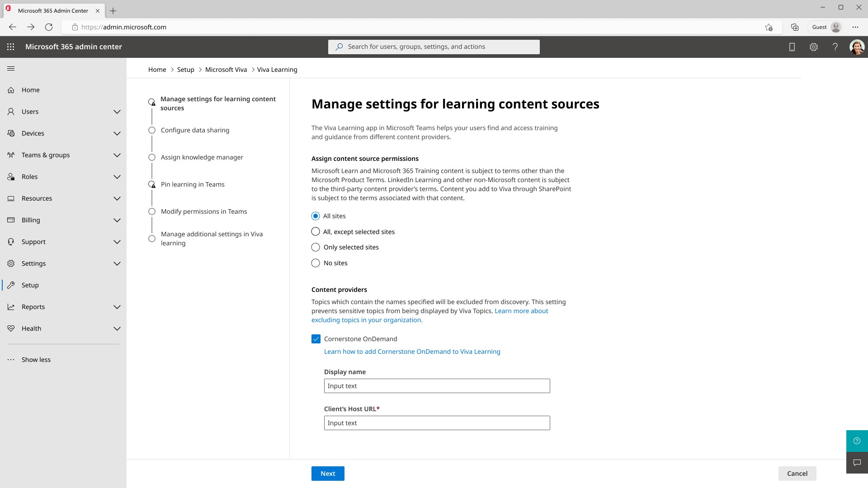Open the feedback chat icon

click(857, 462)
